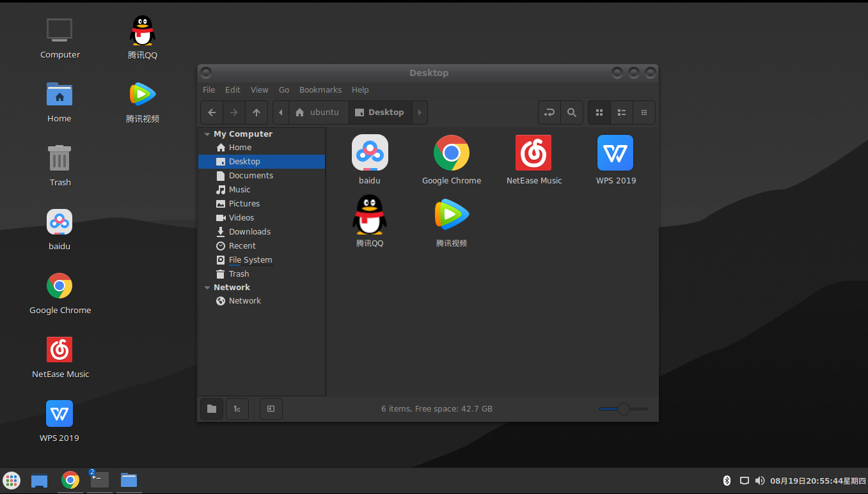Open the Network item under the Network section
Image resolution: width=868 pixels, height=494 pixels.
(x=262, y=301)
